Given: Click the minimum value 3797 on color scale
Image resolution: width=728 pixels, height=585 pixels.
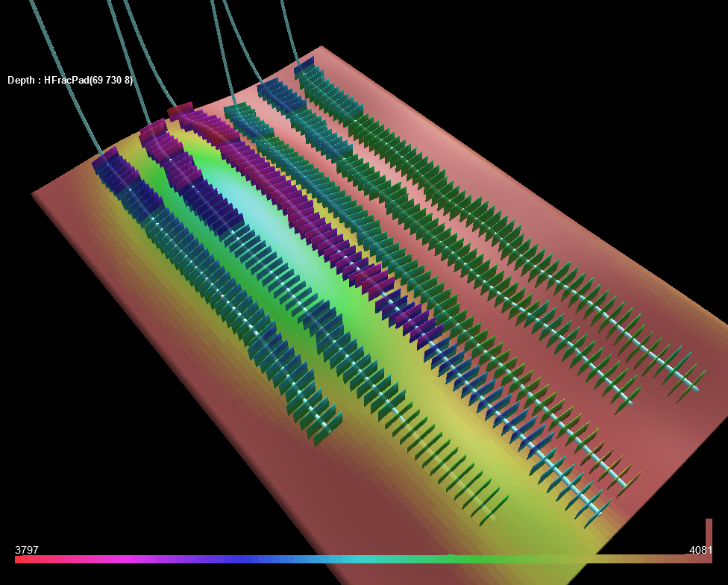Looking at the screenshot, I should click(27, 550).
